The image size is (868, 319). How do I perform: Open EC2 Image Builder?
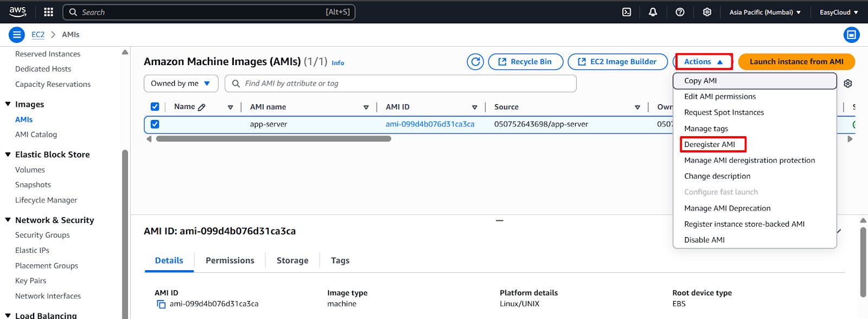tap(618, 62)
